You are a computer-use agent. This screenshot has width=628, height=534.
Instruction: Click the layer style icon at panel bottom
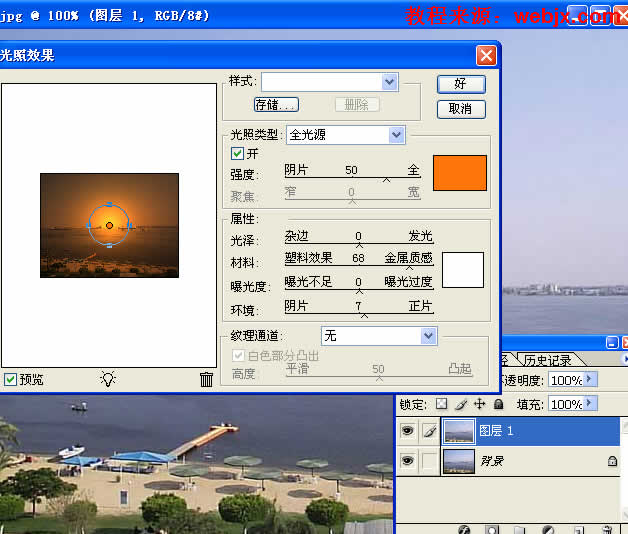(x=464, y=529)
